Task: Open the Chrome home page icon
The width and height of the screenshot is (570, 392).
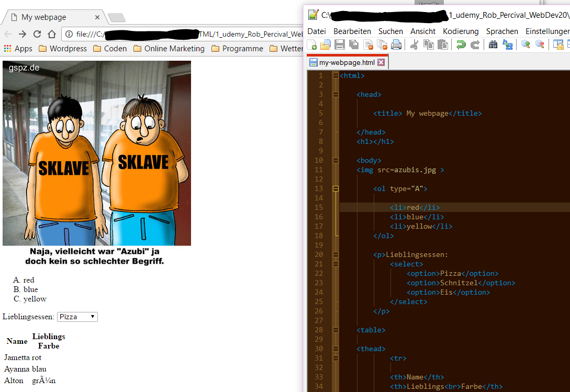Action: click(x=52, y=34)
